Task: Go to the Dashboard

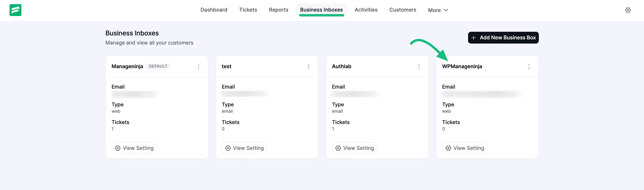Action: click(x=214, y=10)
